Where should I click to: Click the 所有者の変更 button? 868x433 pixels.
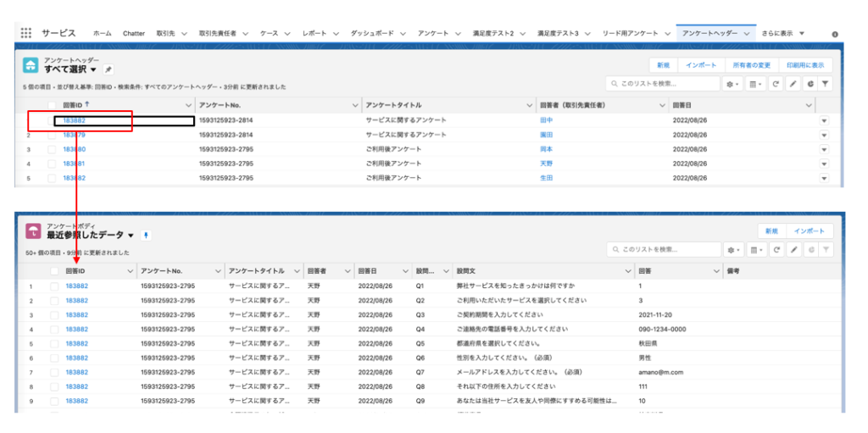pos(751,65)
